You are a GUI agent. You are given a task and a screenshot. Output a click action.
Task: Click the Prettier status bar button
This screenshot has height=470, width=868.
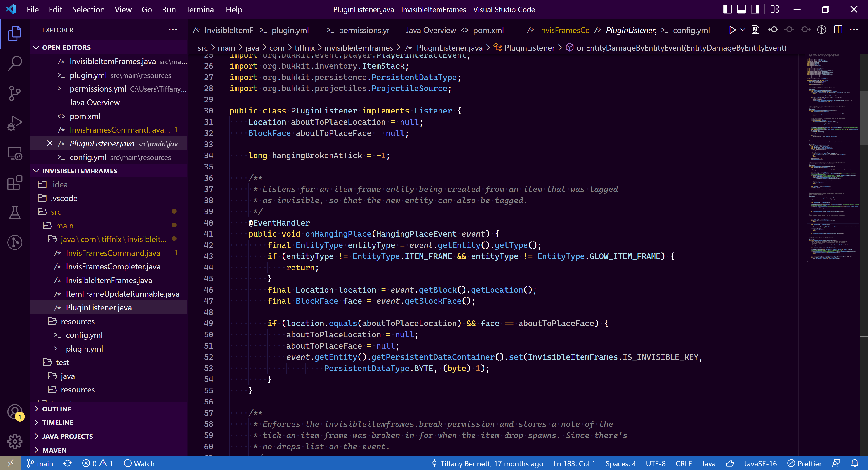click(805, 463)
